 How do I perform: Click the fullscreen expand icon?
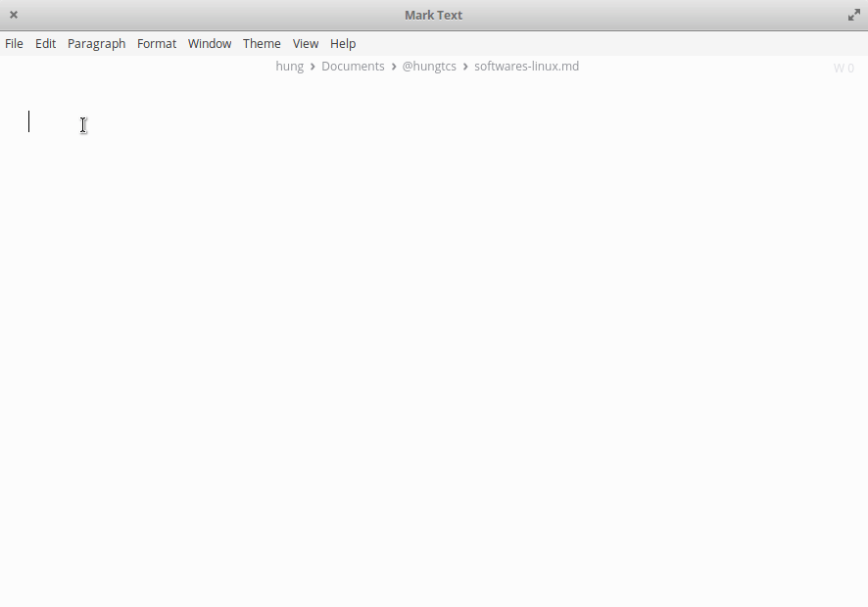pos(853,15)
